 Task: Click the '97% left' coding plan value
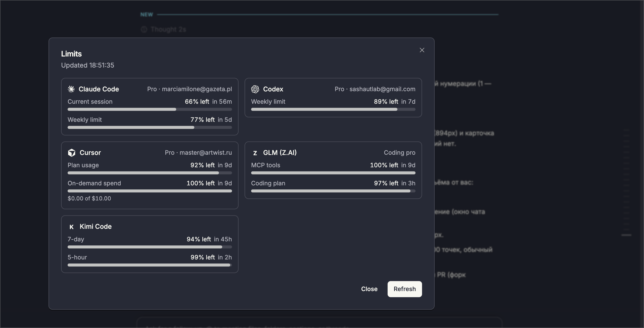point(386,183)
